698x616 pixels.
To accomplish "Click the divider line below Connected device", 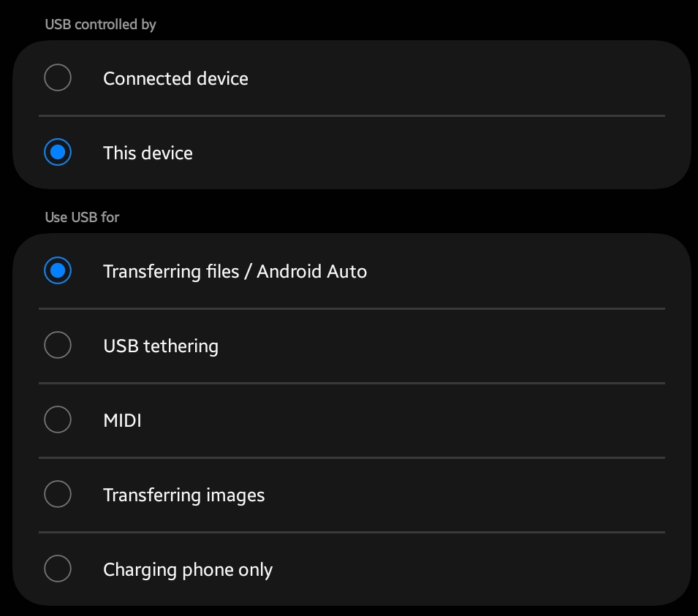I will click(x=351, y=115).
